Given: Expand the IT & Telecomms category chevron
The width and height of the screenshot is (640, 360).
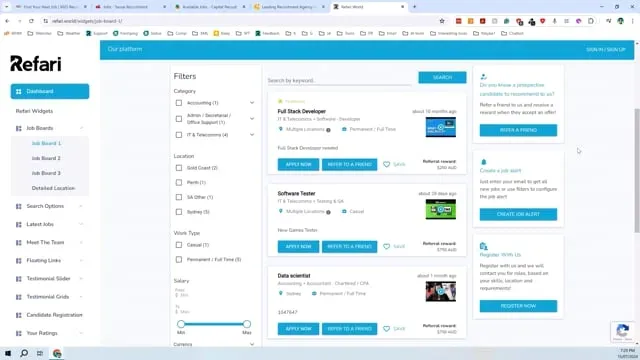Looking at the screenshot, I should [x=252, y=135].
